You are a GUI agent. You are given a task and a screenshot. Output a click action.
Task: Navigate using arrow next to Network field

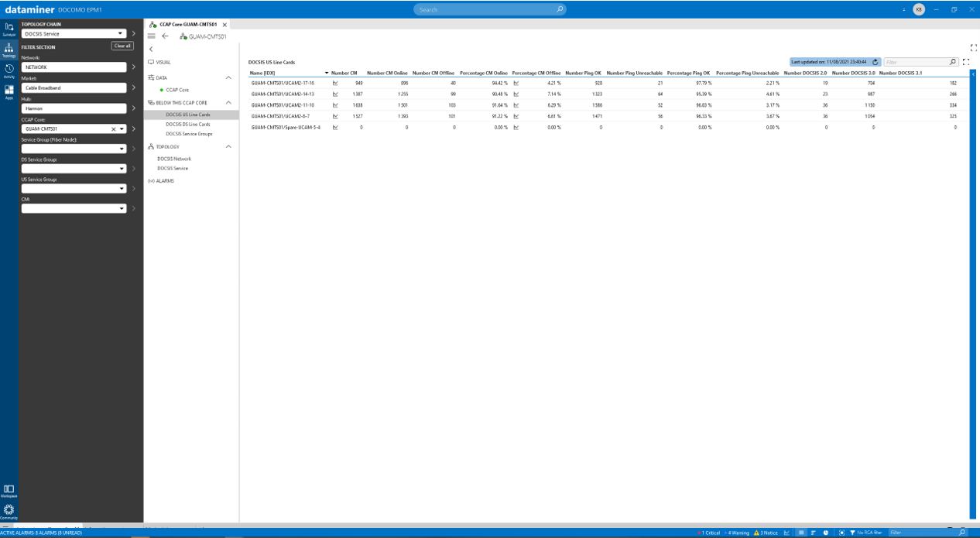134,67
